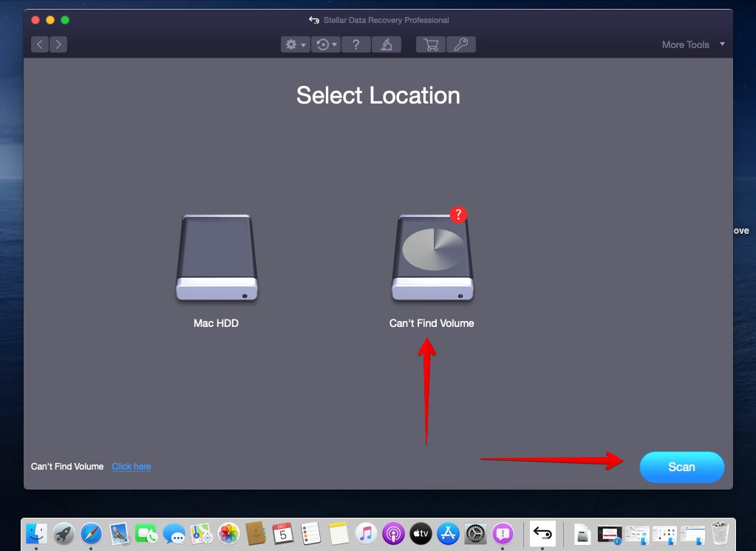Click the Stellar Data Recovery Professional title
This screenshot has height=551, width=756.
coord(386,20)
